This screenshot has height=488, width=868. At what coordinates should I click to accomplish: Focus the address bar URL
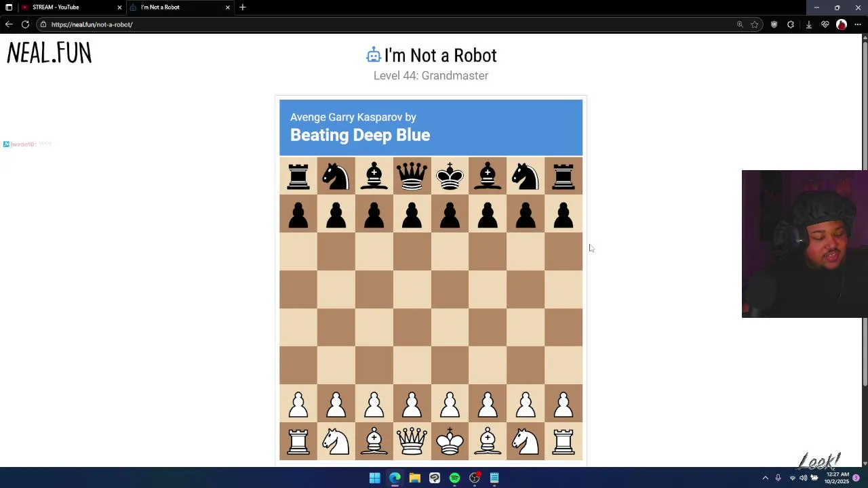92,24
